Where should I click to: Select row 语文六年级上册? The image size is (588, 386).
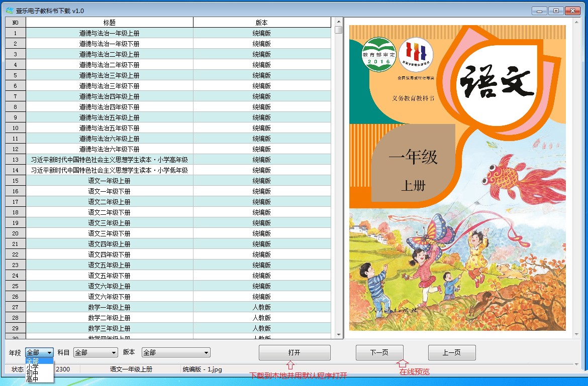coord(168,286)
